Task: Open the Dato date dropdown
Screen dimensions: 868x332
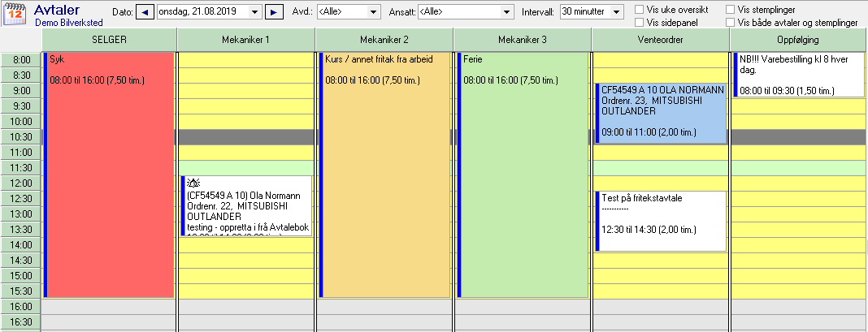Action: pos(254,11)
